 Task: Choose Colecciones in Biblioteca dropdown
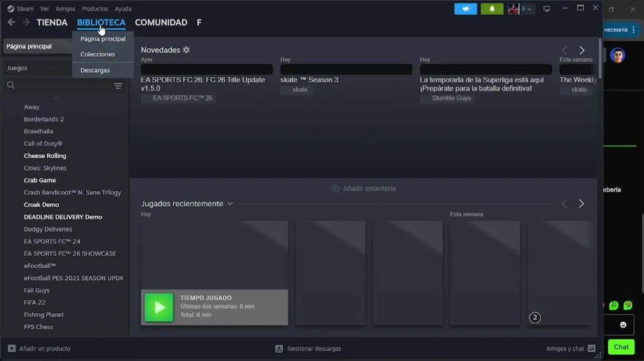98,54
